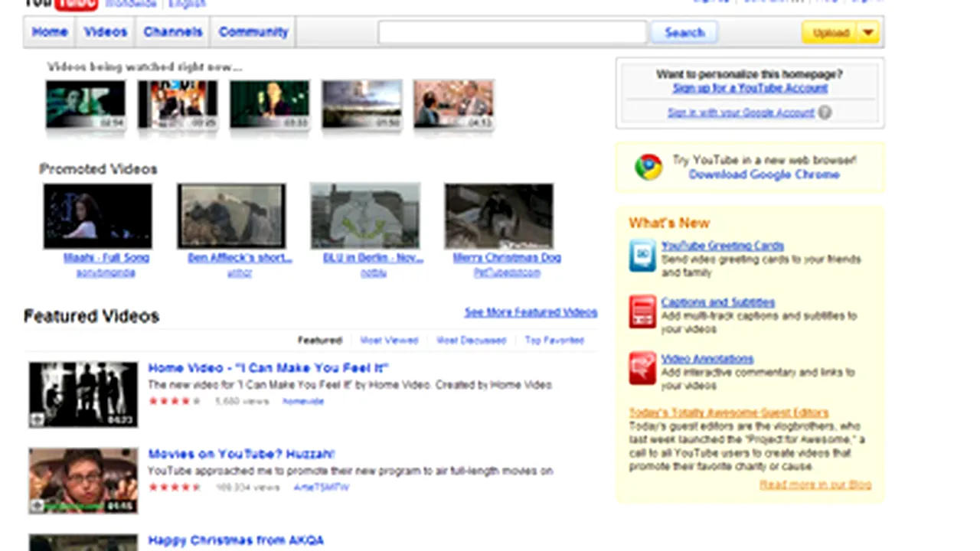The height and width of the screenshot is (551, 980).
Task: Add Movies on YouTube thumbnail to queue icon
Action: [x=37, y=505]
